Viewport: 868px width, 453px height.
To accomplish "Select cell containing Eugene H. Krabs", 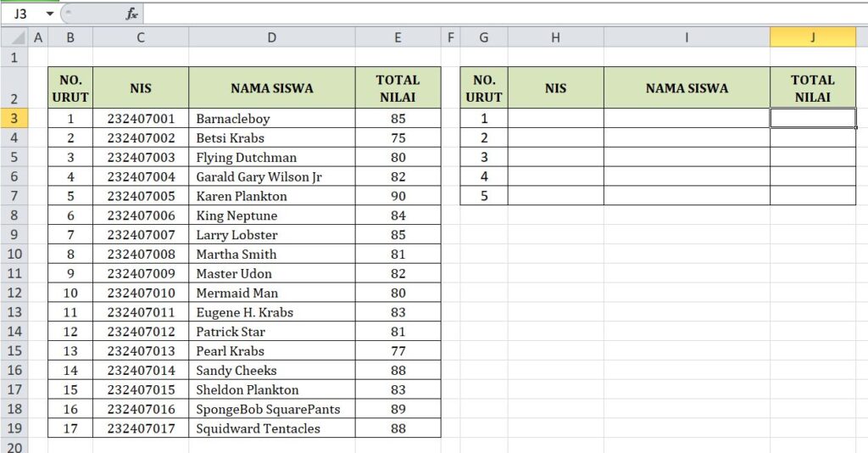I will 272,312.
